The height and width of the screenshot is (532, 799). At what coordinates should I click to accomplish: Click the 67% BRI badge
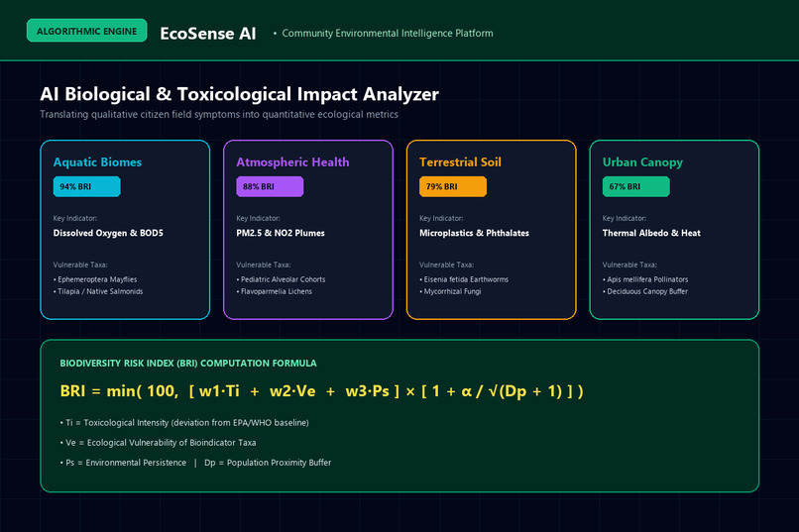(x=636, y=186)
